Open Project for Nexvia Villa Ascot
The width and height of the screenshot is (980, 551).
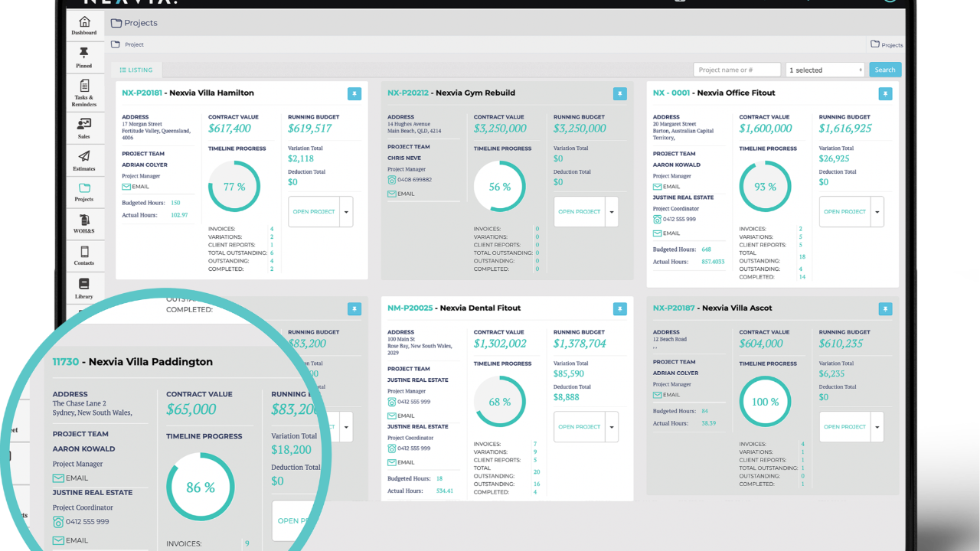[x=845, y=427]
